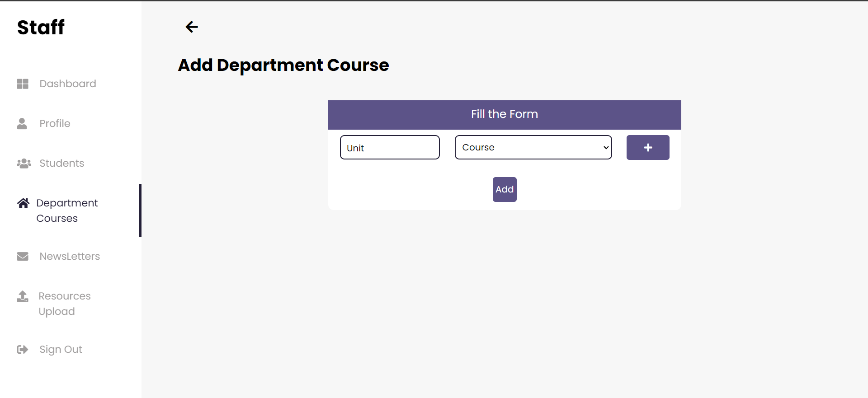Click the back arrow icon
868x398 pixels.
click(x=192, y=27)
